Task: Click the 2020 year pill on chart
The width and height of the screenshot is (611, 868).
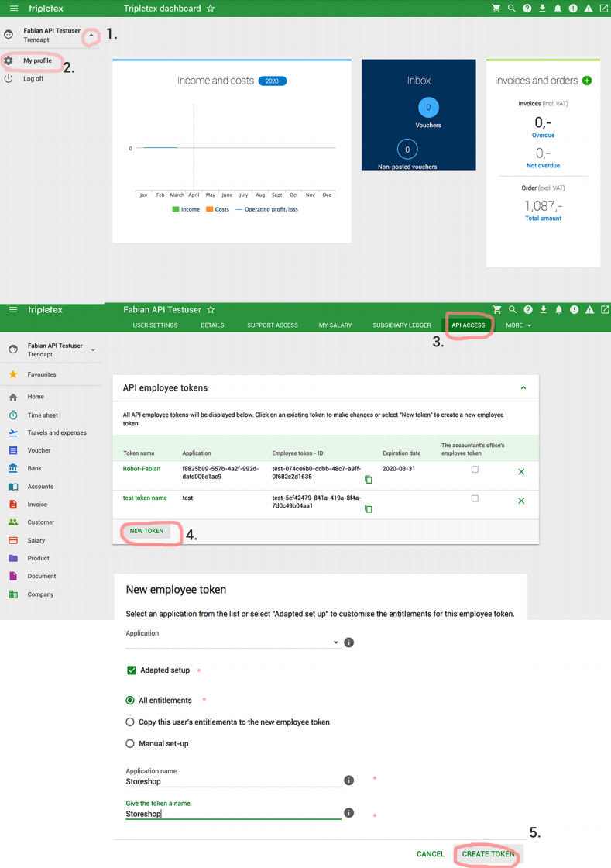Action: [x=272, y=81]
